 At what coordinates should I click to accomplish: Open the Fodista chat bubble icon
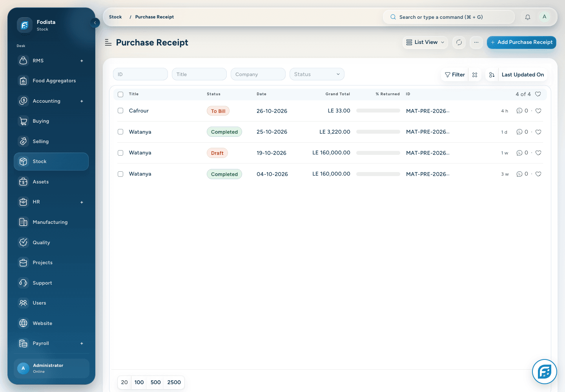(x=545, y=372)
